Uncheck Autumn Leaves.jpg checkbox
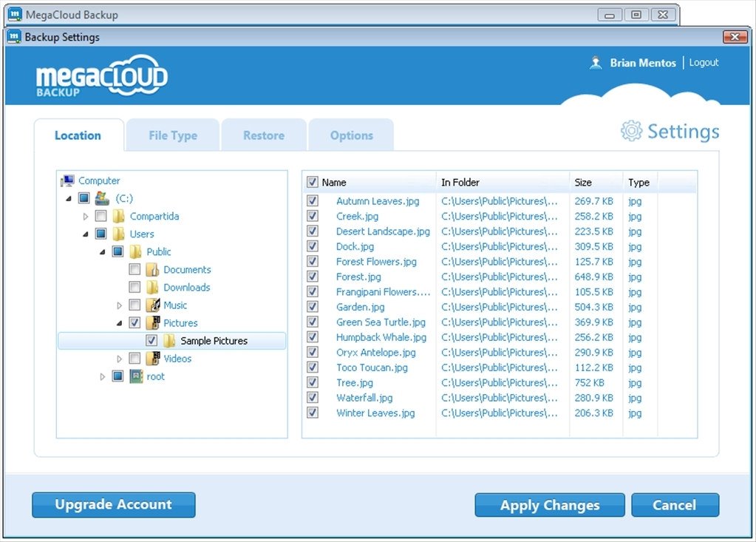This screenshot has height=542, width=756. pyautogui.click(x=313, y=200)
